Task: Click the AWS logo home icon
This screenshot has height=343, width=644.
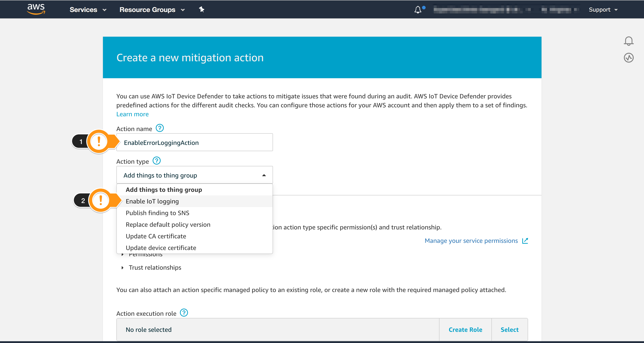Action: click(x=36, y=9)
